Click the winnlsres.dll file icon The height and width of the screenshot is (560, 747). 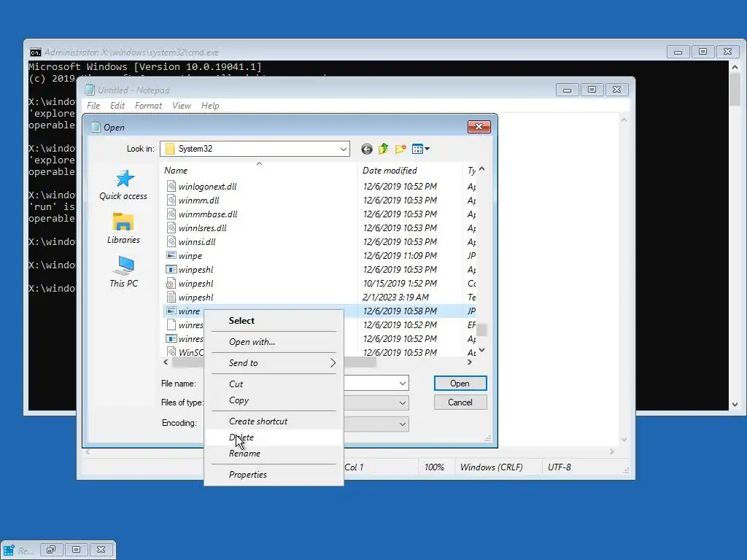pyautogui.click(x=171, y=227)
